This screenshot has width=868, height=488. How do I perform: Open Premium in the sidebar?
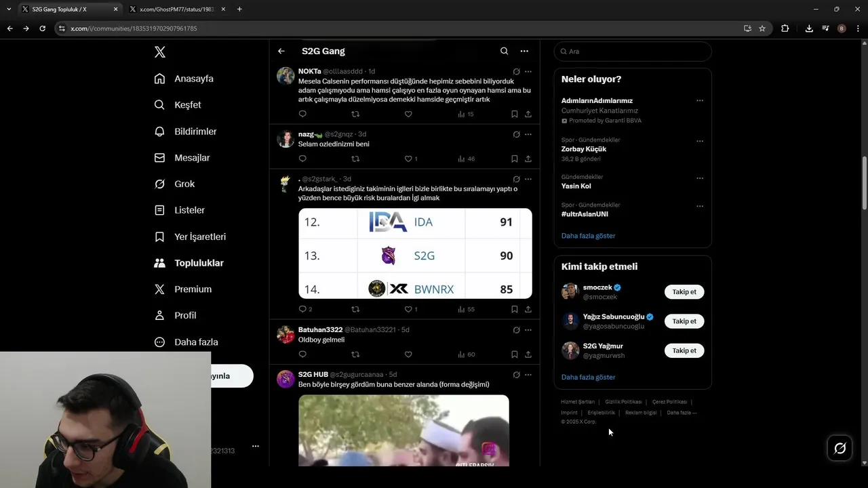(182, 289)
